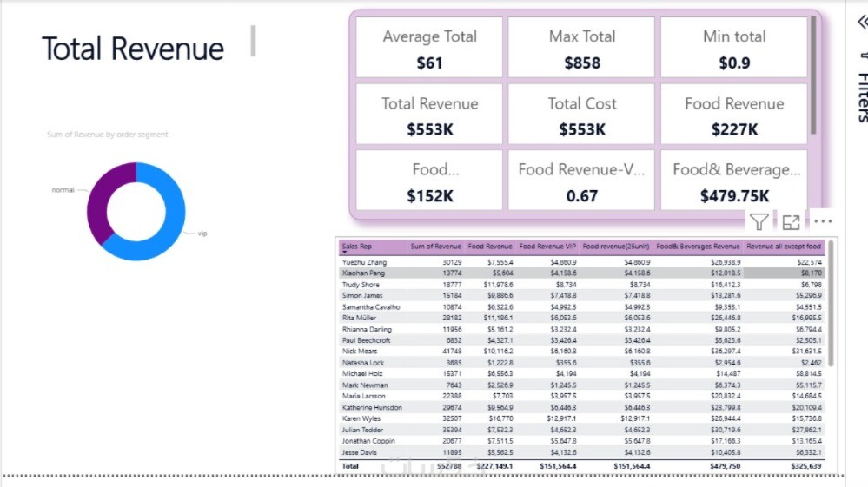Click the Total Cost card
Viewport: 868px width, 487px height.
coord(581,115)
